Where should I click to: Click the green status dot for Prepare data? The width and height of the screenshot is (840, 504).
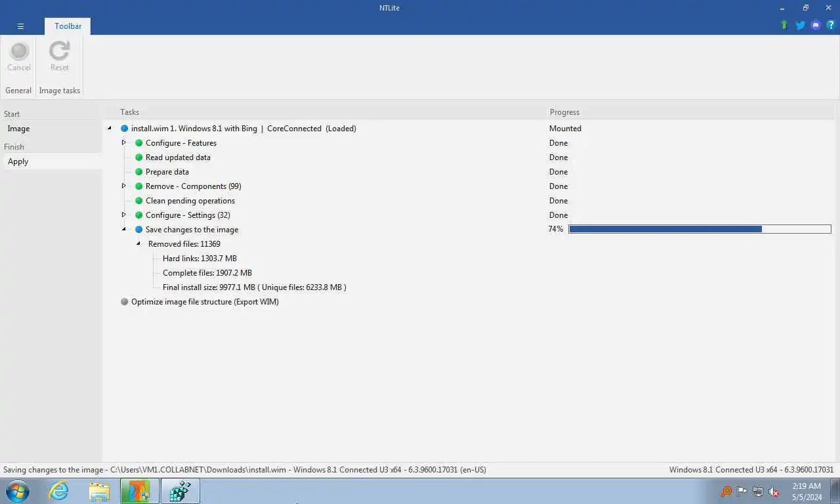pos(138,172)
